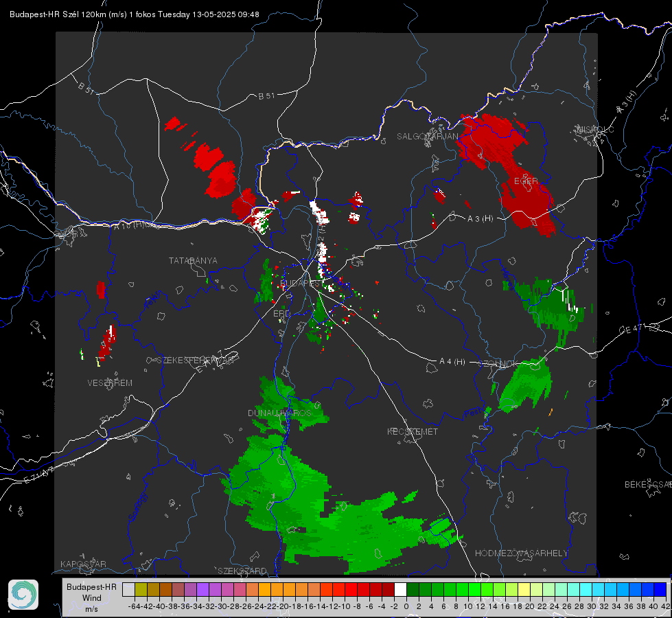
Task: Click the HÓDMEZŐVÁSÁRHELY city label
Action: tap(521, 553)
